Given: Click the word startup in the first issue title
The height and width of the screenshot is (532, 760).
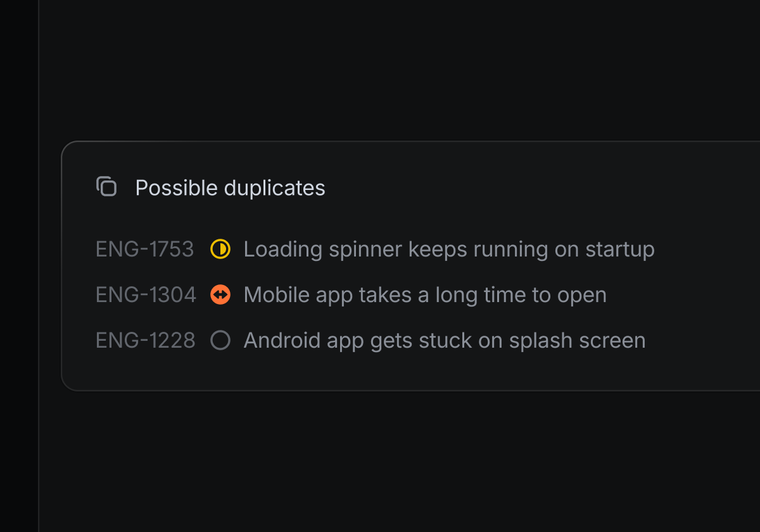Looking at the screenshot, I should (x=619, y=250).
